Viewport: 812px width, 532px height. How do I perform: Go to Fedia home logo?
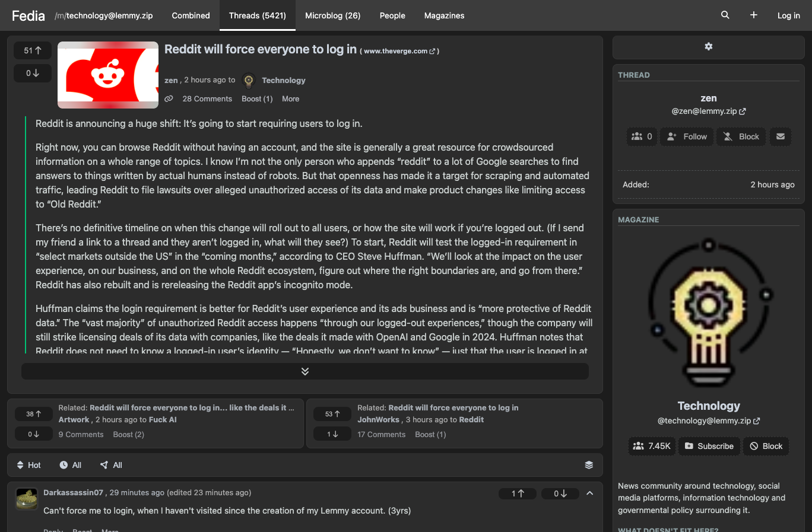(x=28, y=15)
